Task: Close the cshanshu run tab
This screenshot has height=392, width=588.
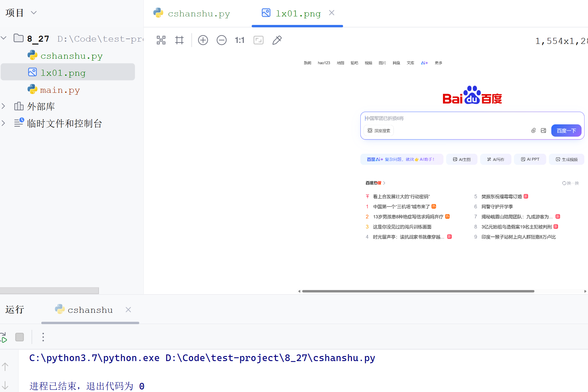Action: (x=128, y=310)
